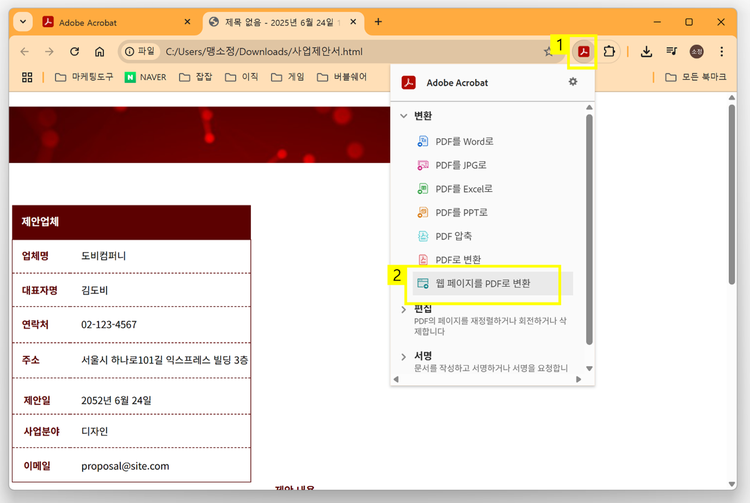Click popup scroll down arrow
750x503 pixels.
[589, 368]
